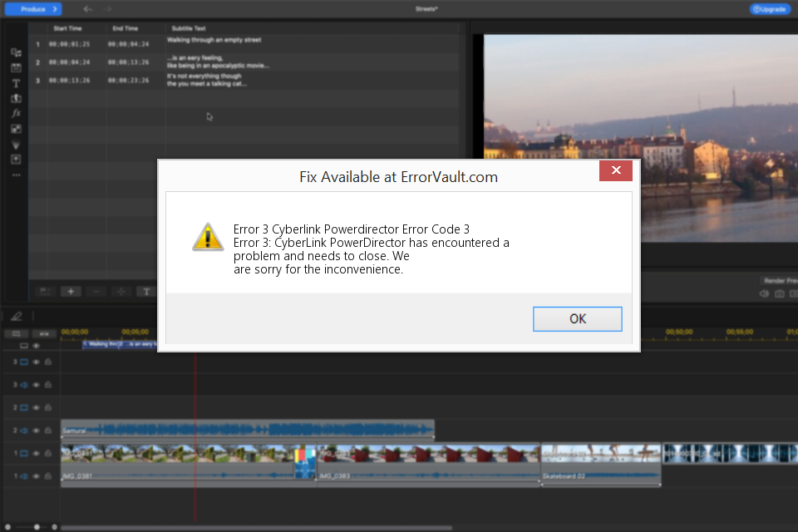The image size is (798, 532).
Task: Click the Start Time column header
Action: [x=67, y=28]
